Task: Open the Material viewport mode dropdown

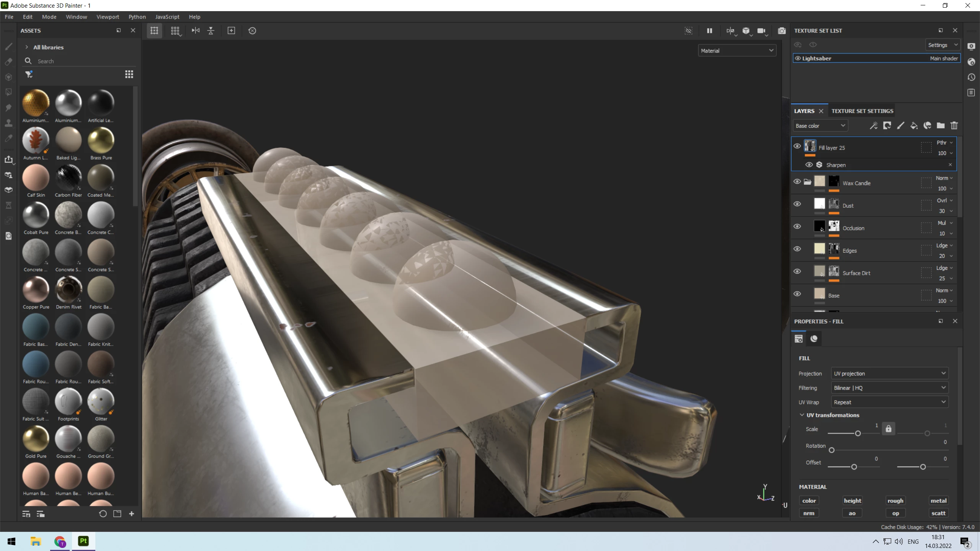Action: point(737,51)
